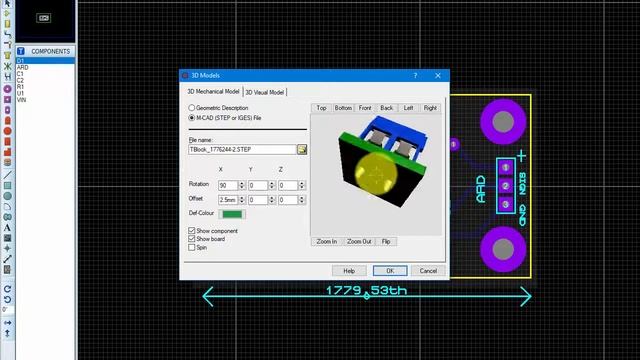Image resolution: width=640 pixels, height=360 pixels.
Task: Show the Left view of model
Action: pos(408,108)
